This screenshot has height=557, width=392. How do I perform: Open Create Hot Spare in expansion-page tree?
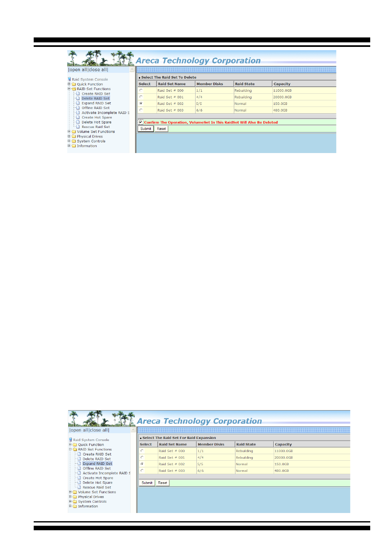pos(98,478)
